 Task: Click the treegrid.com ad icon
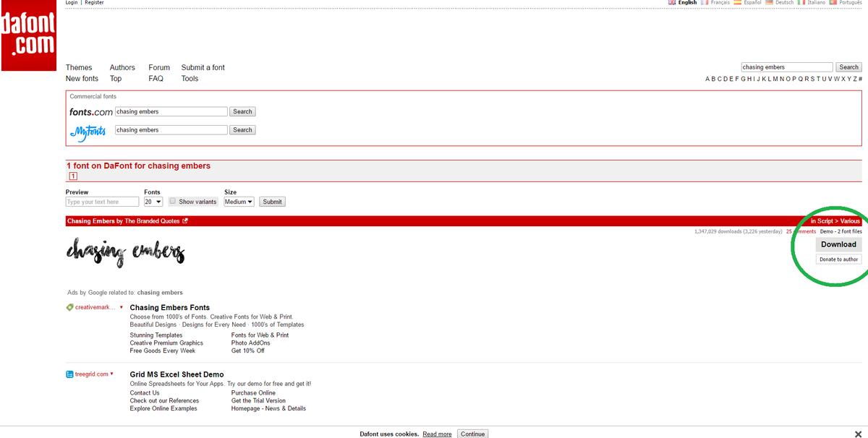click(69, 374)
